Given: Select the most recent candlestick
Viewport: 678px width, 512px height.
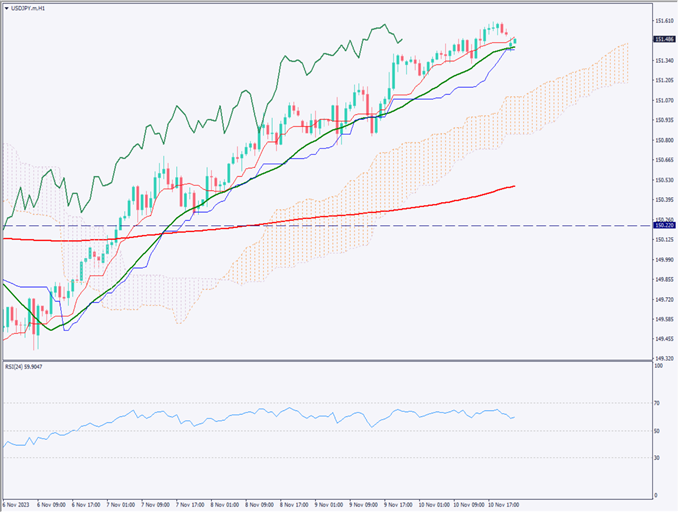Looking at the screenshot, I should (514, 41).
